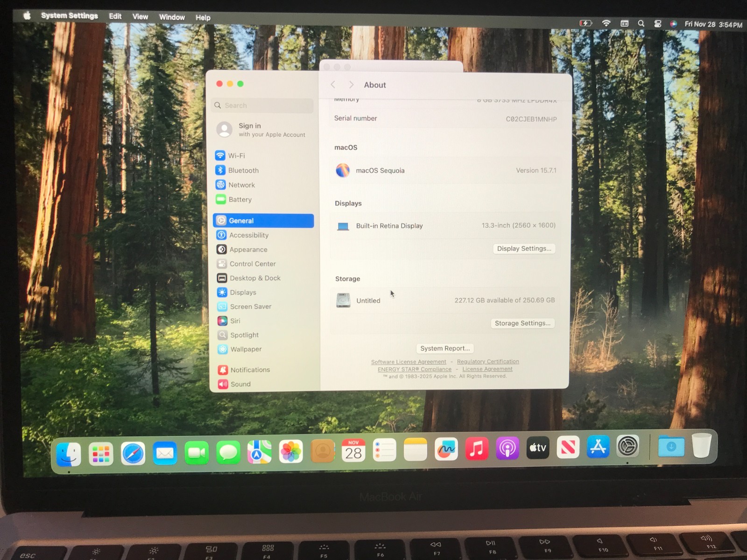Open the Help menu
The width and height of the screenshot is (747, 560).
203,18
